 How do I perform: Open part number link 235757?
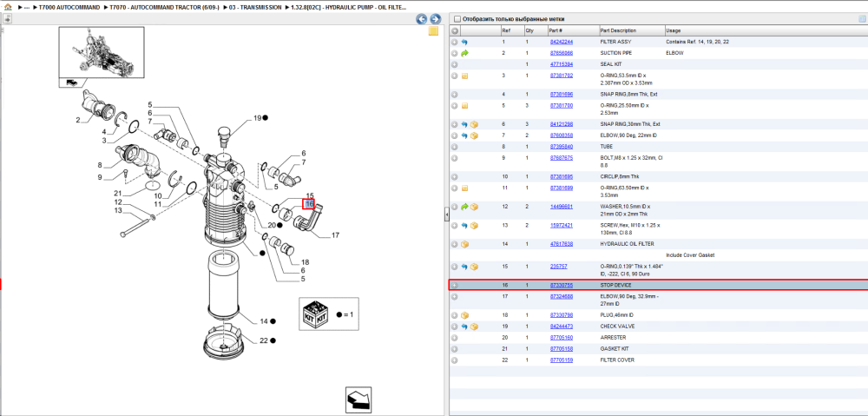click(x=558, y=267)
